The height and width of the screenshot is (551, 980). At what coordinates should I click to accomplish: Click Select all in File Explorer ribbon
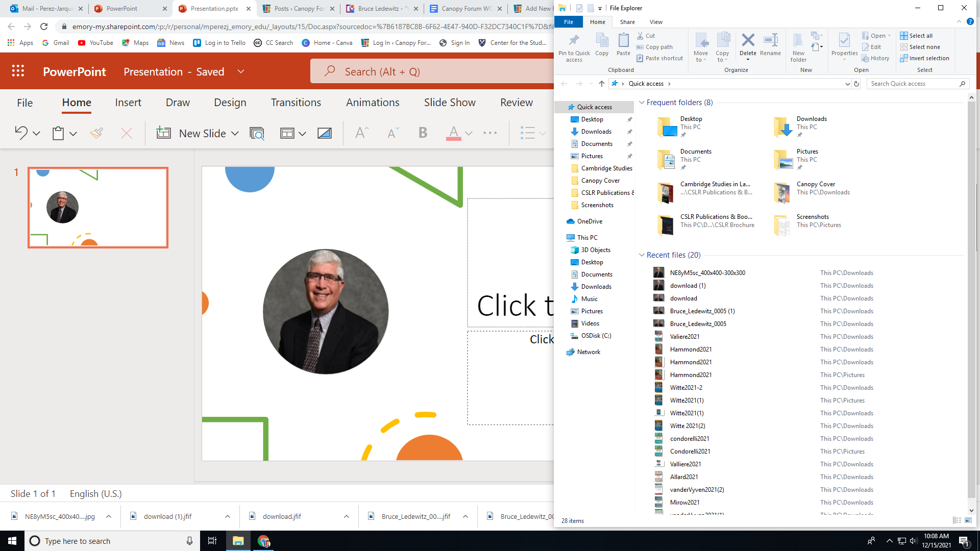(x=920, y=36)
